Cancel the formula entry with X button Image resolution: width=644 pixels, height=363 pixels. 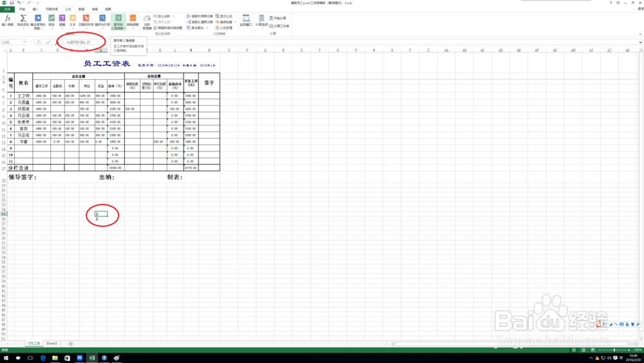(39, 42)
